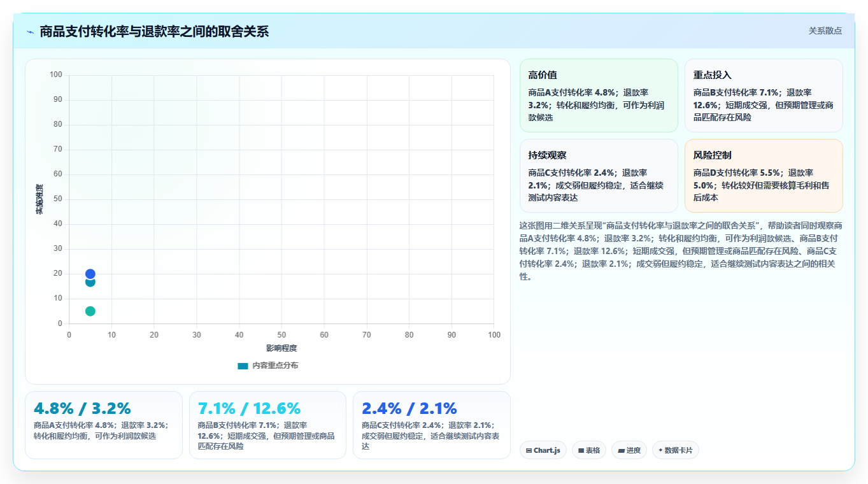Click the 数据卡片 tag pill
The width and height of the screenshot is (868, 484).
676,450
